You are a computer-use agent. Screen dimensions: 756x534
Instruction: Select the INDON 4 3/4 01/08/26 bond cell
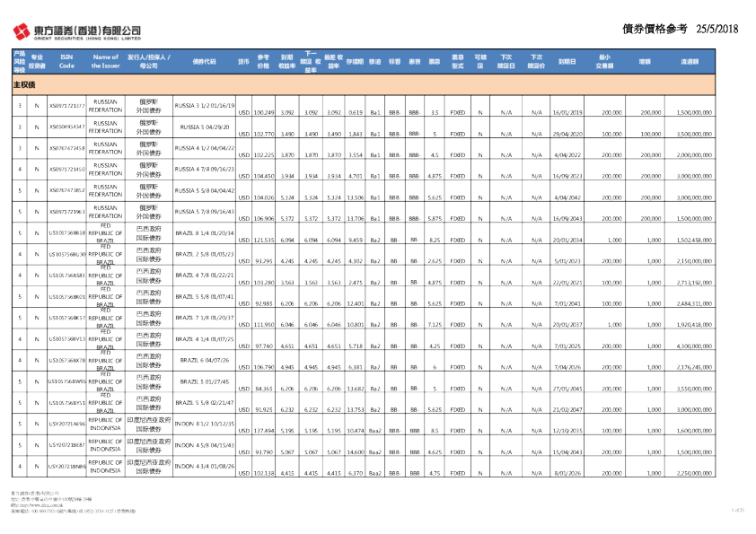point(203,466)
